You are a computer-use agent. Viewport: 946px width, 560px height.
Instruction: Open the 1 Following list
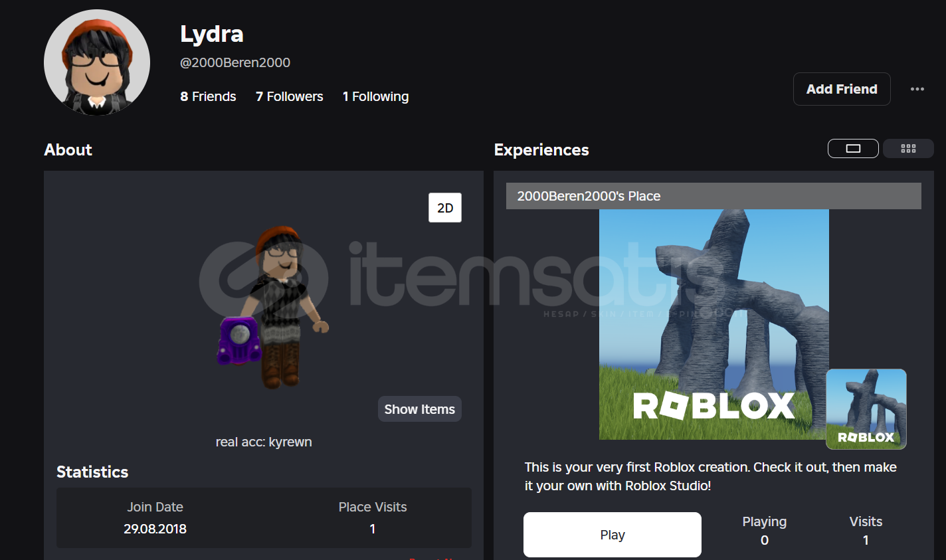(375, 96)
